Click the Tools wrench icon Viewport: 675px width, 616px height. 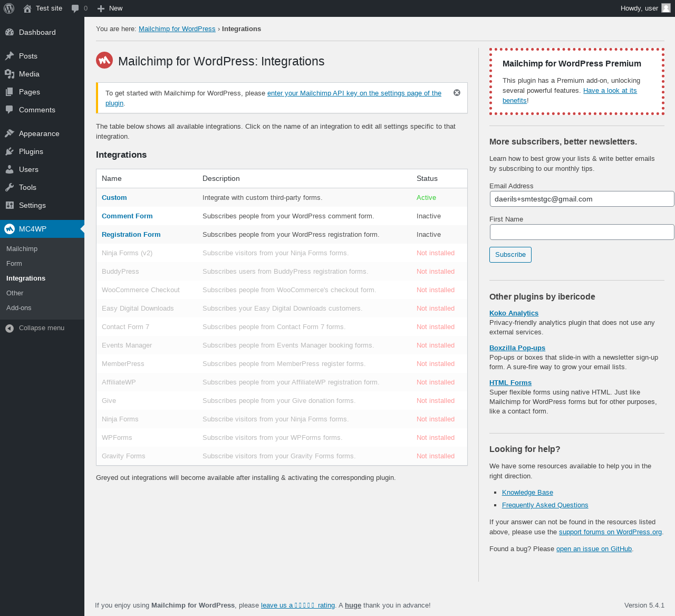click(x=9, y=187)
